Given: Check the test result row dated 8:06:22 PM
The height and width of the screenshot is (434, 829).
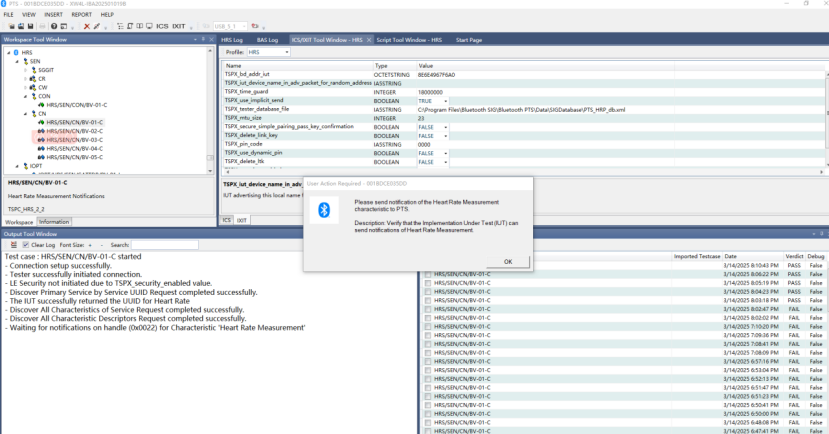Looking at the screenshot, I should click(x=428, y=274).
